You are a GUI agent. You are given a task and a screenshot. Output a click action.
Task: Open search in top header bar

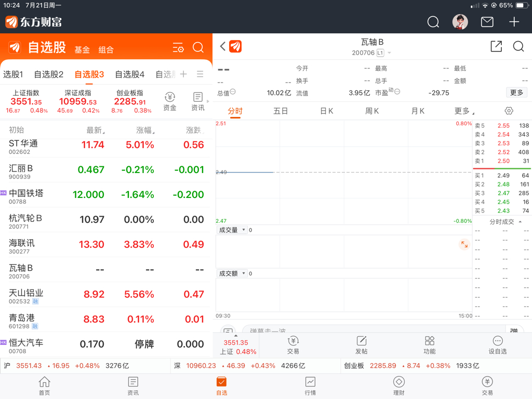pyautogui.click(x=433, y=22)
